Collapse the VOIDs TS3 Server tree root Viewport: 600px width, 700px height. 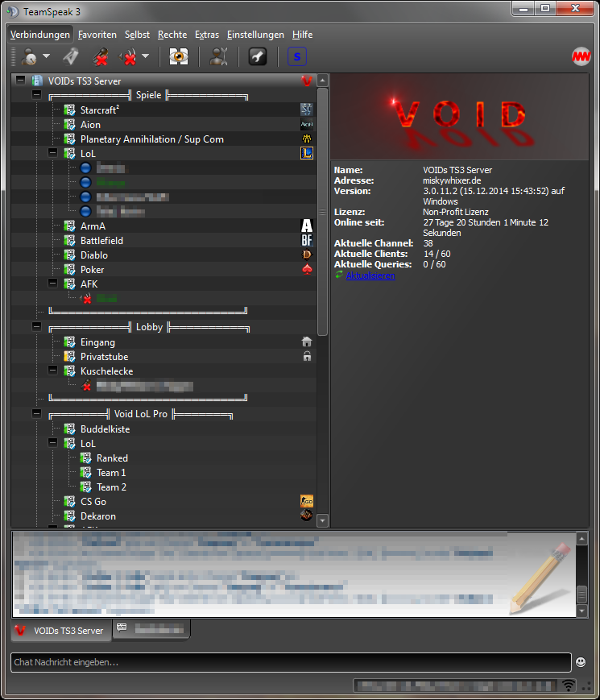click(20, 81)
